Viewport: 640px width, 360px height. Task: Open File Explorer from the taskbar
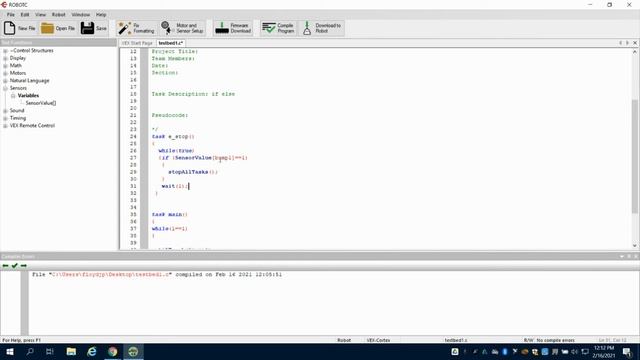point(71,351)
